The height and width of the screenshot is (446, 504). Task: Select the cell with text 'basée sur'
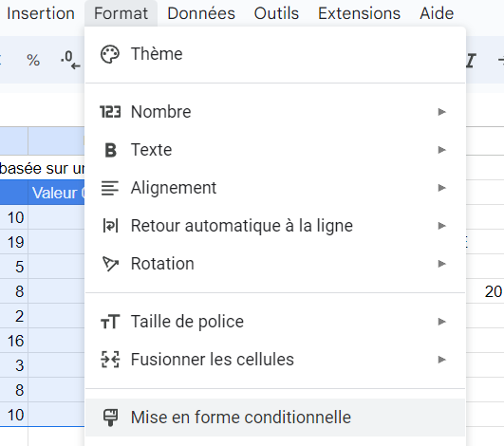[x=42, y=168]
